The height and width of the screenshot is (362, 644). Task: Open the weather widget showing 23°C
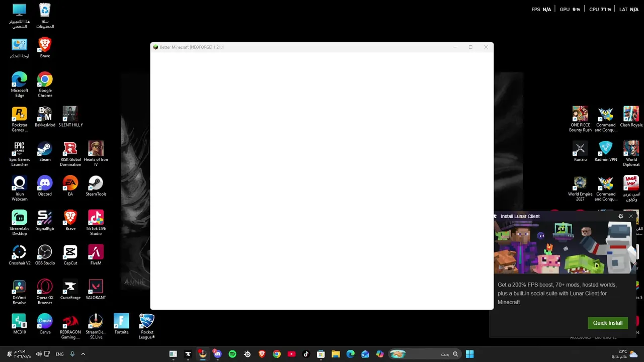click(625, 354)
